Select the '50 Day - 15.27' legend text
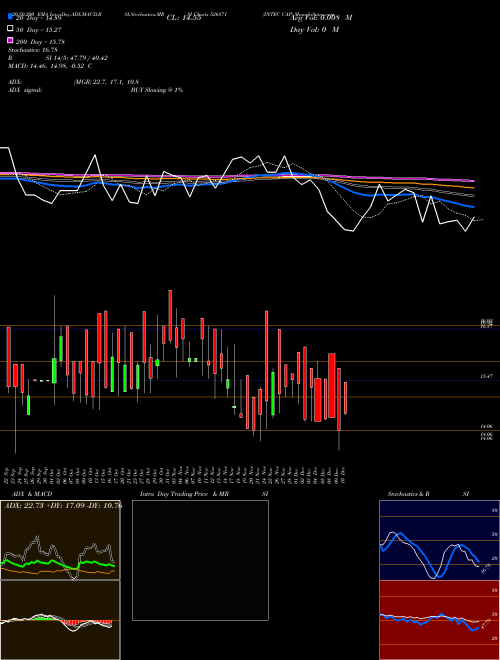Screen dimensions: 500x660 (x=38, y=30)
